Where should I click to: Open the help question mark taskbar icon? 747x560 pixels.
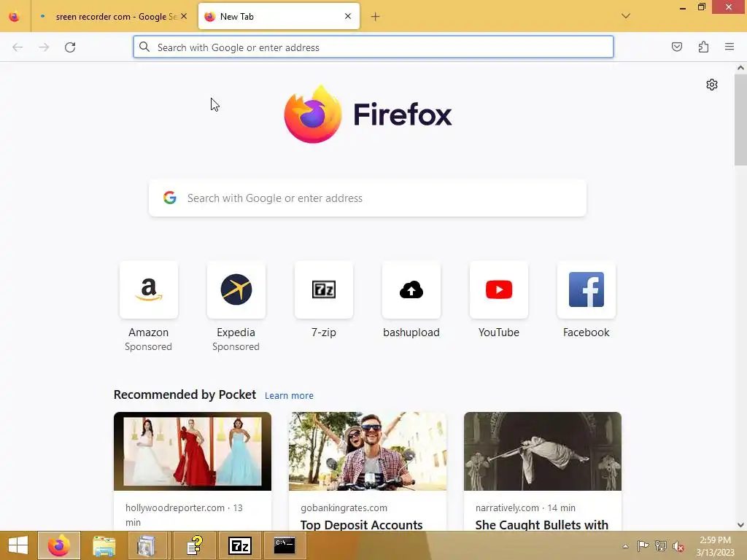(195, 545)
